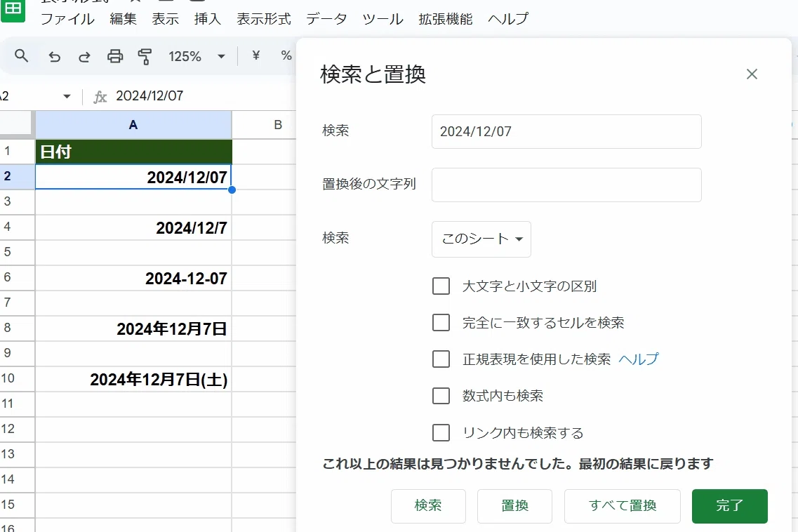Open the name box dropdown arrow
Image resolution: width=798 pixels, height=532 pixels.
pos(67,96)
